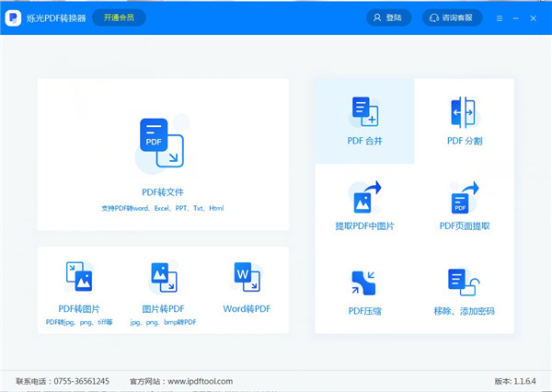Image resolution: width=552 pixels, height=392 pixels.
Task: Minimize the PDF converter window
Action: (x=516, y=18)
